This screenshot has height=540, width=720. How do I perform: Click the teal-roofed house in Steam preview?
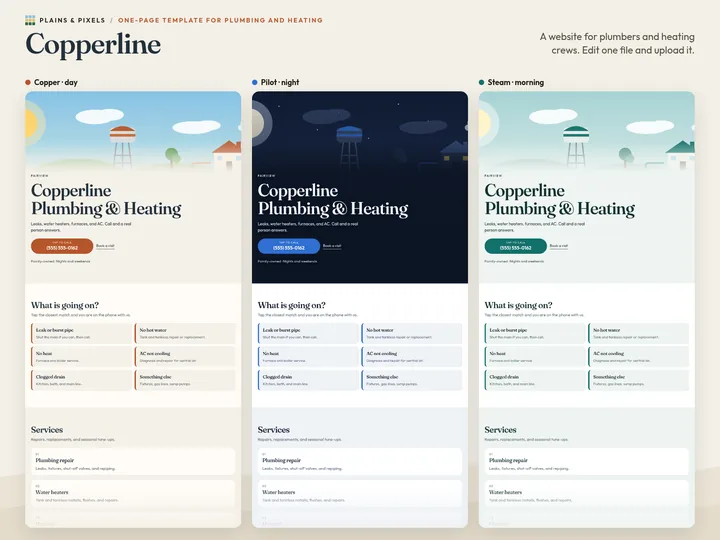coord(681,155)
